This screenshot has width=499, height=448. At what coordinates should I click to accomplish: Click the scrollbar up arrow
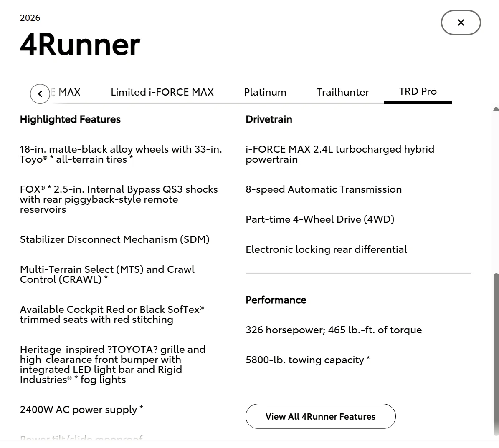(x=496, y=109)
